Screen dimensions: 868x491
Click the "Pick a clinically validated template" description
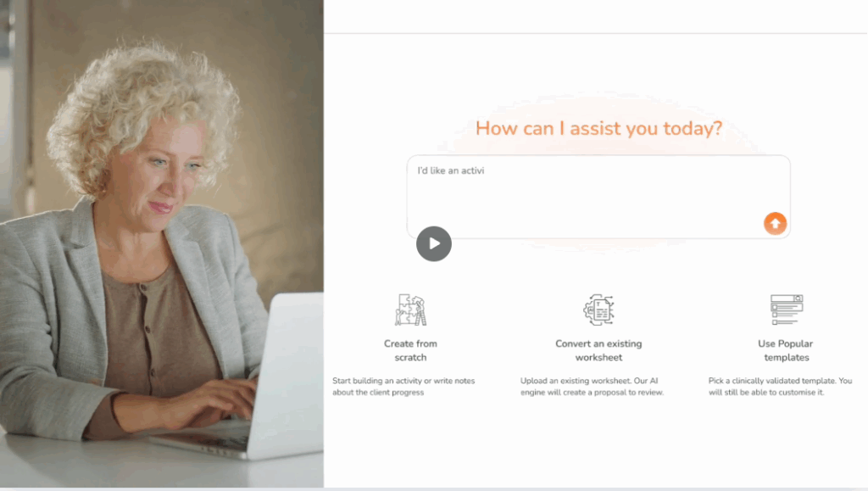(x=780, y=387)
